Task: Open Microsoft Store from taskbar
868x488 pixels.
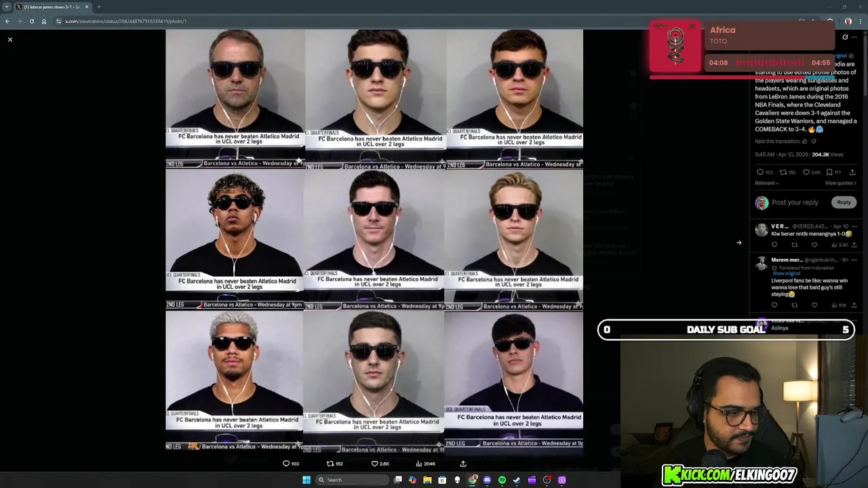Action: coord(442,480)
